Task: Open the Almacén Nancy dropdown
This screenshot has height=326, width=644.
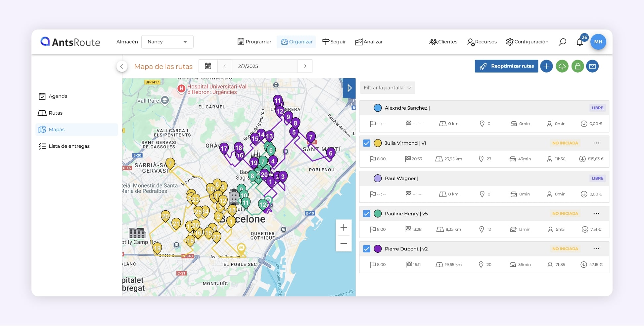Action: point(167,42)
